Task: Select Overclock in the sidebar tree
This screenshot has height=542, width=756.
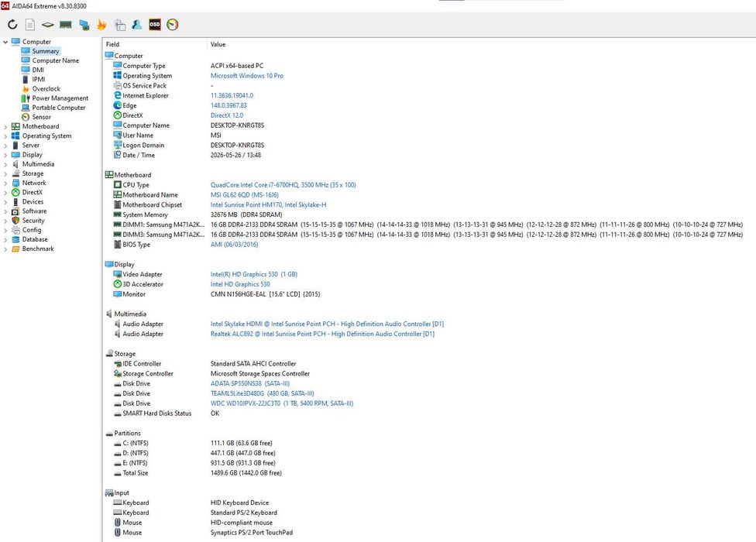Action: click(46, 88)
